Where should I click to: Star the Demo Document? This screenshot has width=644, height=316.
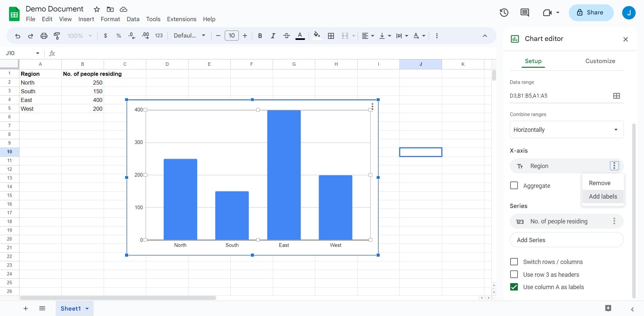97,9
